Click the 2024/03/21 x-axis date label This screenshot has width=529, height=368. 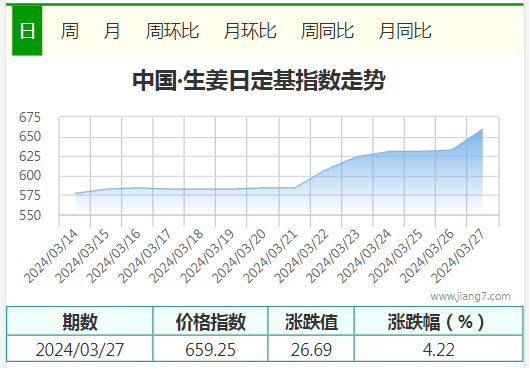click(x=271, y=256)
